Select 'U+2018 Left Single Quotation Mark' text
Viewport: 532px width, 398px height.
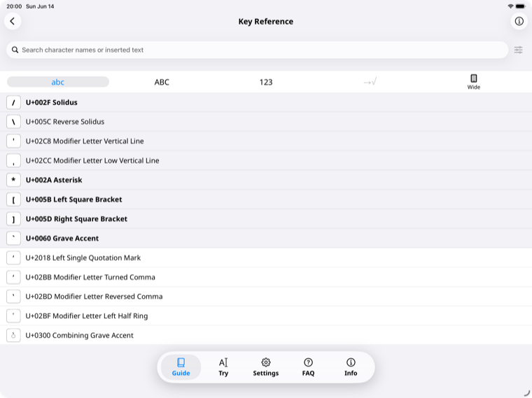[83, 257]
